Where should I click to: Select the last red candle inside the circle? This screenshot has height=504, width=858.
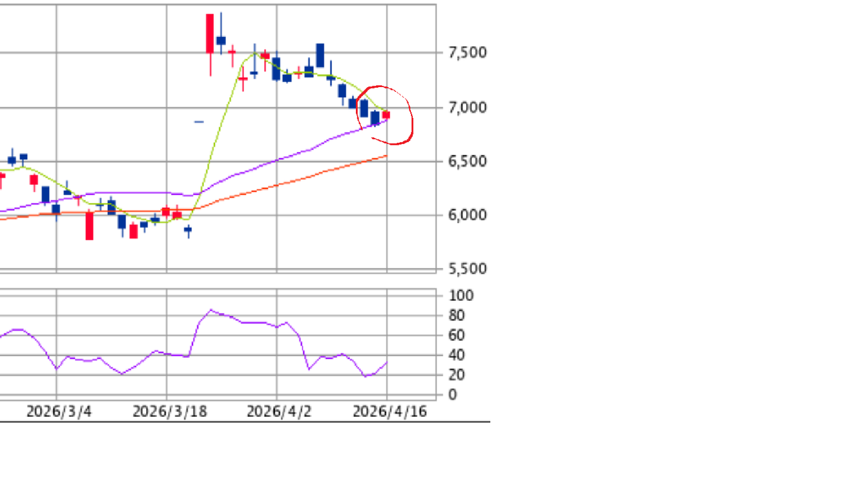pos(386,115)
